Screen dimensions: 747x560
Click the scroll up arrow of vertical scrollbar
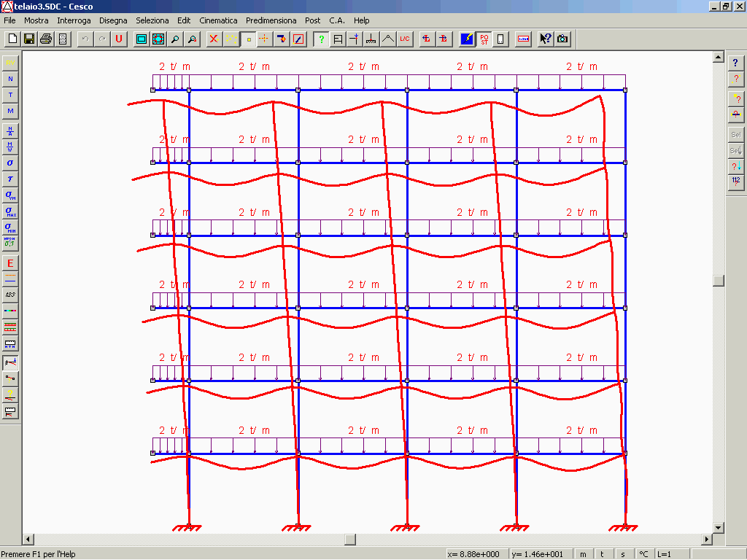tap(719, 58)
